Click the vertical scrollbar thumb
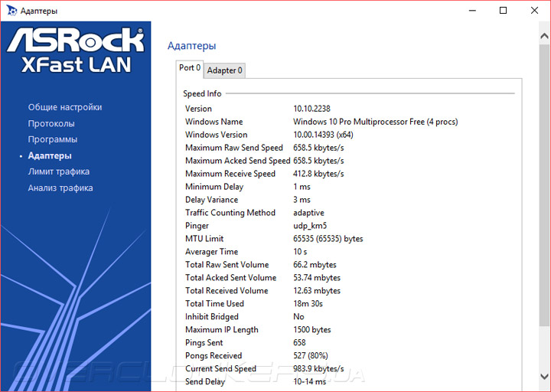The image size is (551, 392). tap(544, 185)
